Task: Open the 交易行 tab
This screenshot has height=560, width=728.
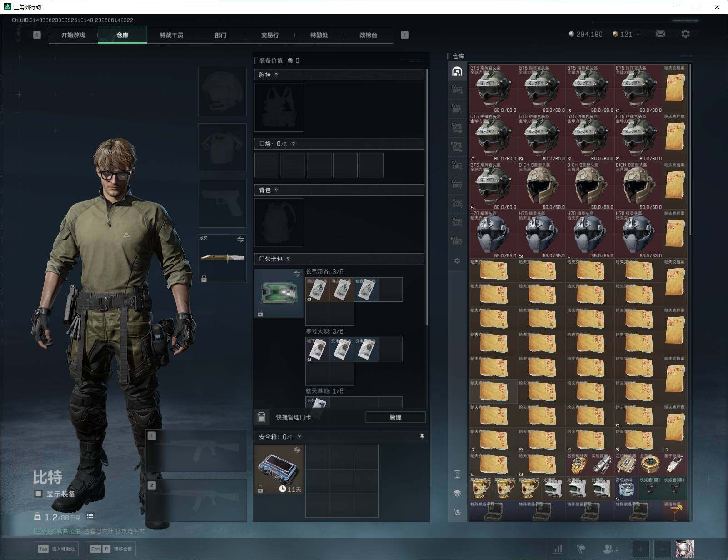Action: click(x=270, y=35)
